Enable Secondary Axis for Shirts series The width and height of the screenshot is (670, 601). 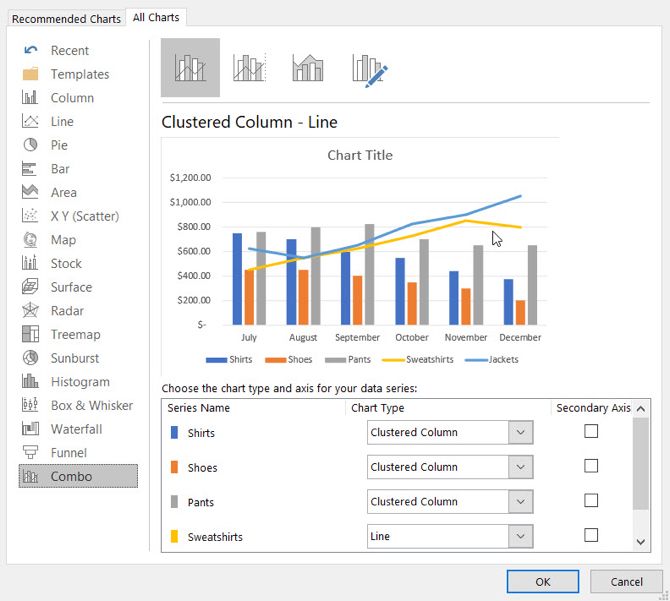pyautogui.click(x=591, y=432)
